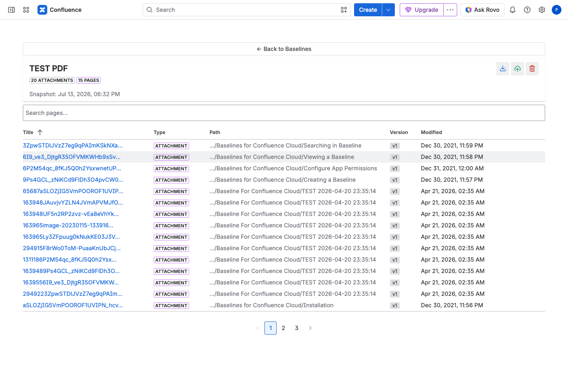Select modified date Dec 30, 2021, 11:56 PM
Viewport: 568px width, 392px height.
pyautogui.click(x=452, y=305)
